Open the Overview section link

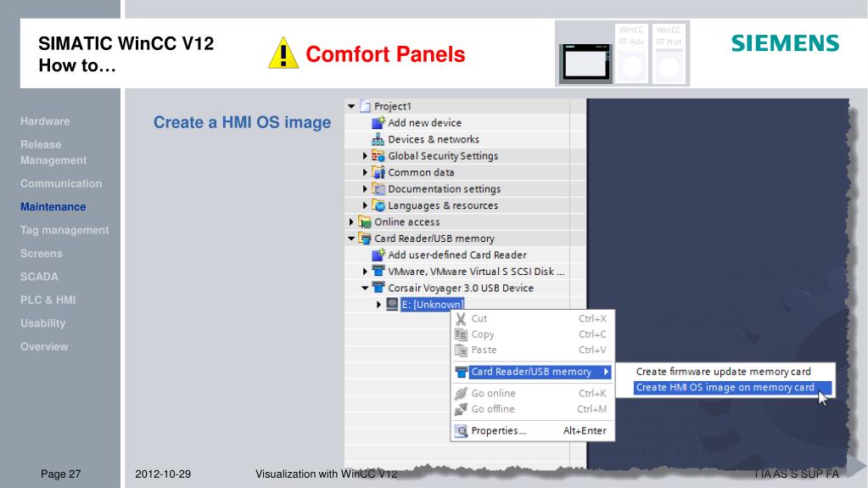[x=44, y=346]
